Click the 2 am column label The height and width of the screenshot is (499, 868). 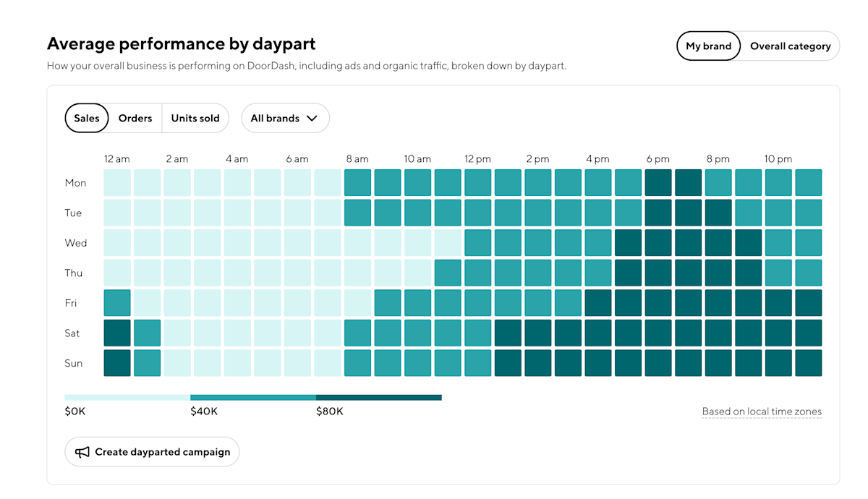pos(176,159)
